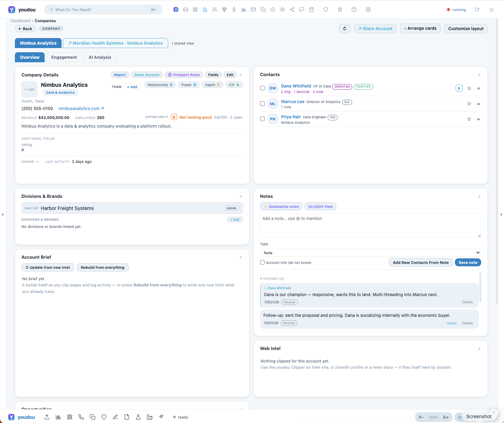Expand the Account Brief card
This screenshot has height=423, width=504.
[241, 257]
